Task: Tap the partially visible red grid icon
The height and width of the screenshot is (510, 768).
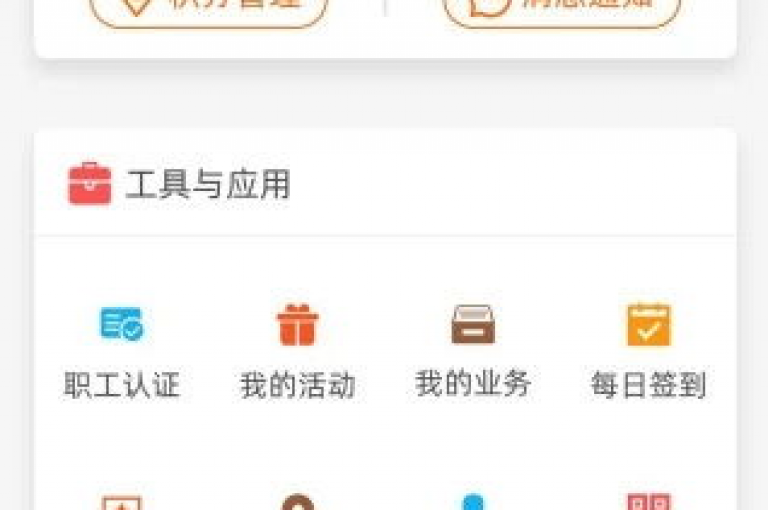Action: tap(648, 502)
